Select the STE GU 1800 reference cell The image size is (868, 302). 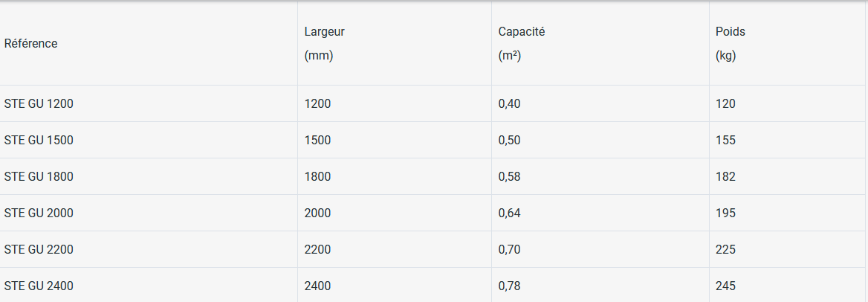click(x=39, y=177)
